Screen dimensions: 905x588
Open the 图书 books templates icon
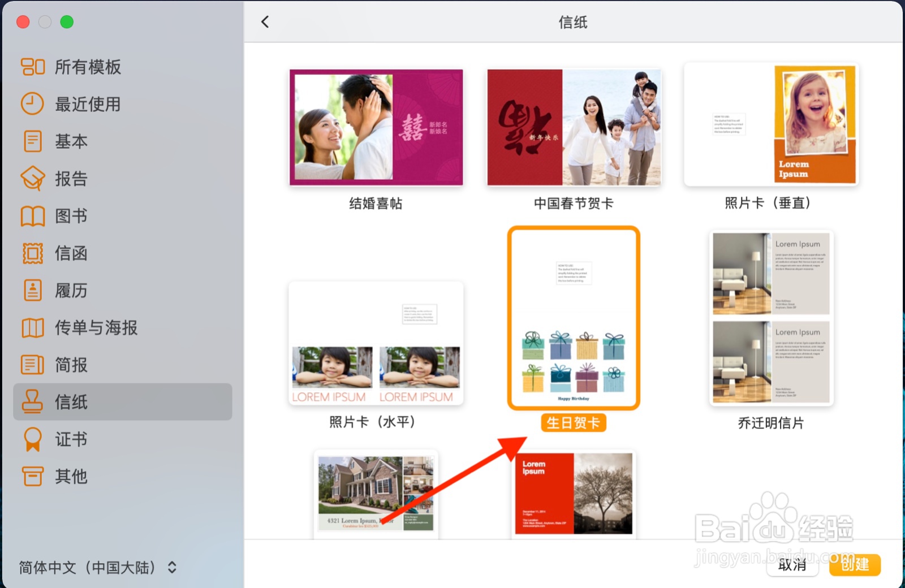click(x=32, y=216)
